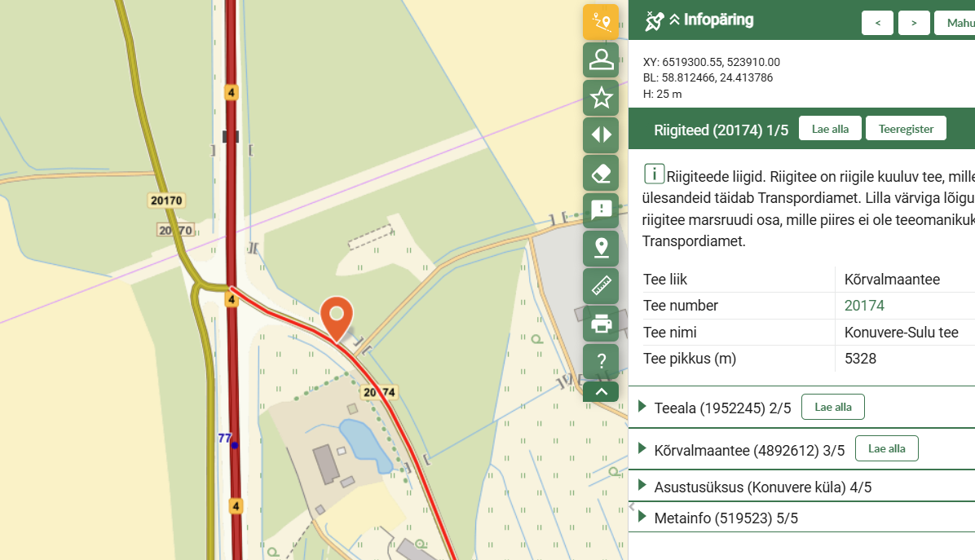Image resolution: width=975 pixels, height=560 pixels.
Task: Activate the map compare swipe tool
Action: tap(601, 135)
